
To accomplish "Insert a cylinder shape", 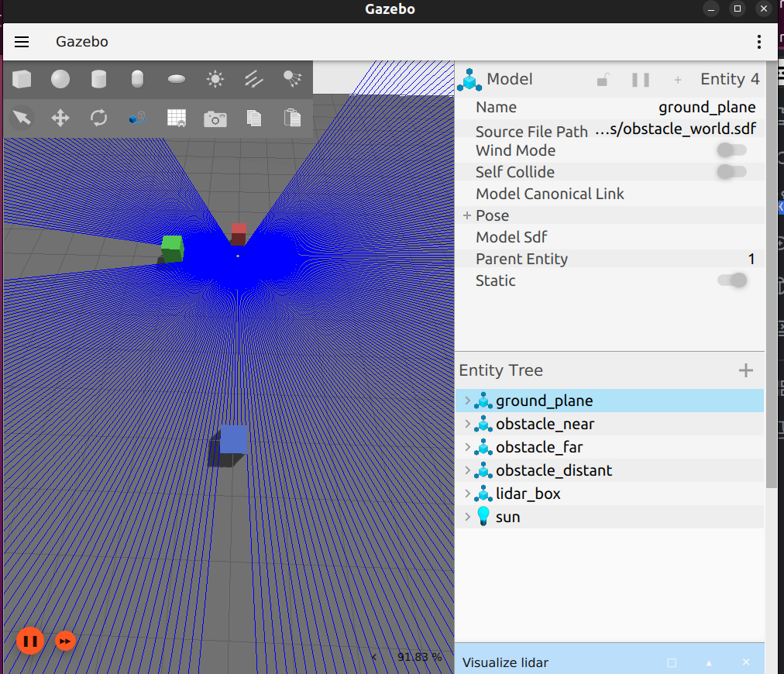I will 99,79.
